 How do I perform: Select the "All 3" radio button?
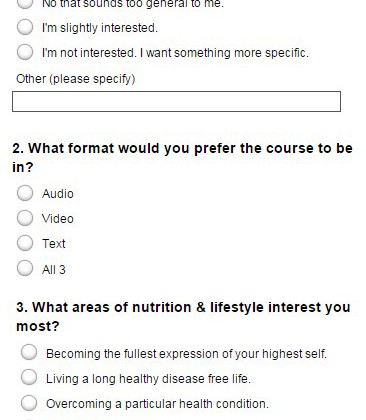click(x=25, y=268)
